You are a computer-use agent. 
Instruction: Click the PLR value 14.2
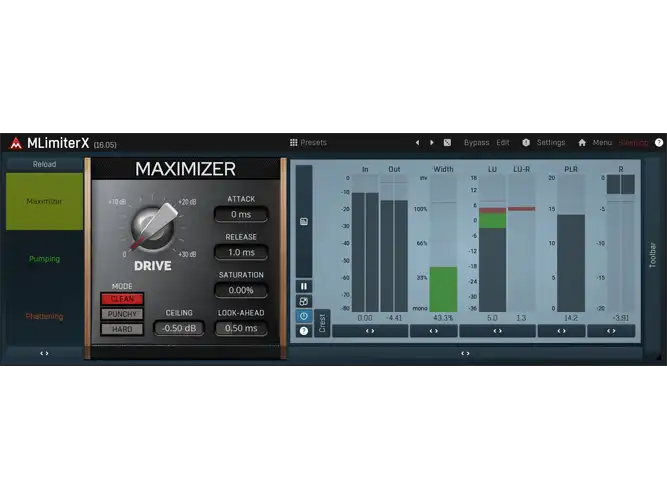pos(571,318)
